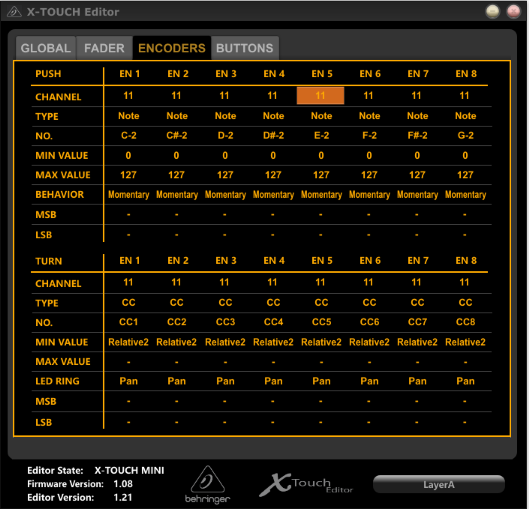Image resolution: width=529 pixels, height=509 pixels.
Task: Toggle Momentary behavior for EN 3
Action: pyautogui.click(x=225, y=195)
